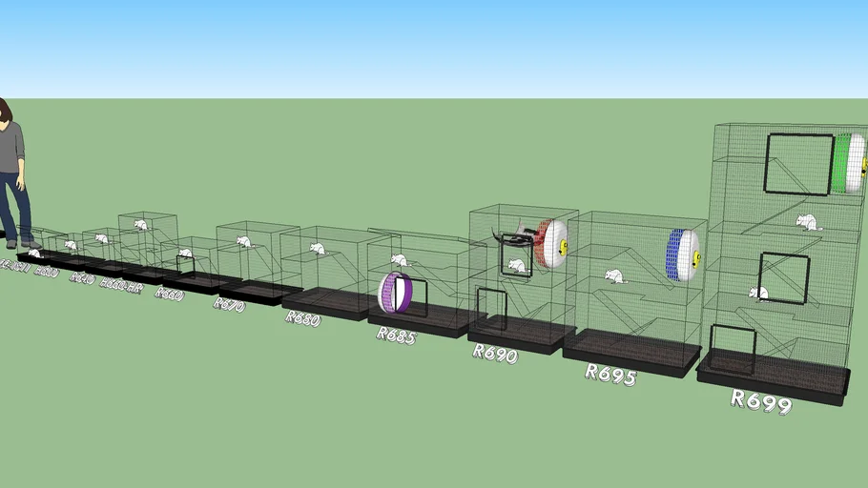Select the blue wheel in the R695 cage

[x=681, y=254]
